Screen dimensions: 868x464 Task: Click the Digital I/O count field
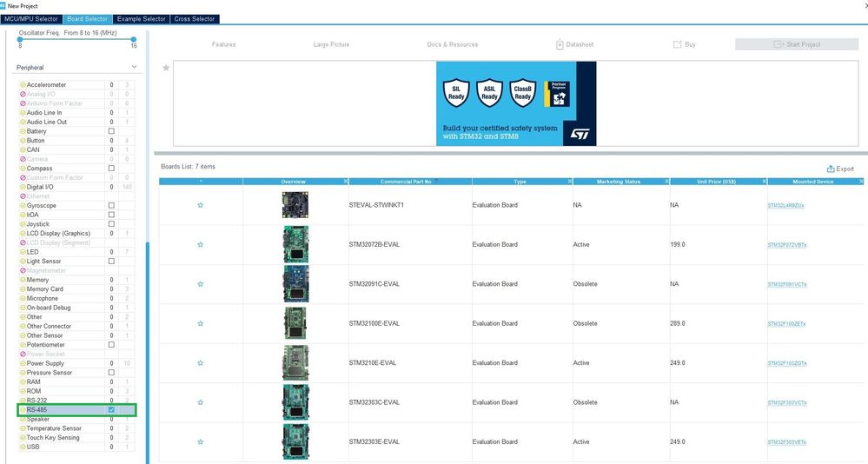(111, 187)
